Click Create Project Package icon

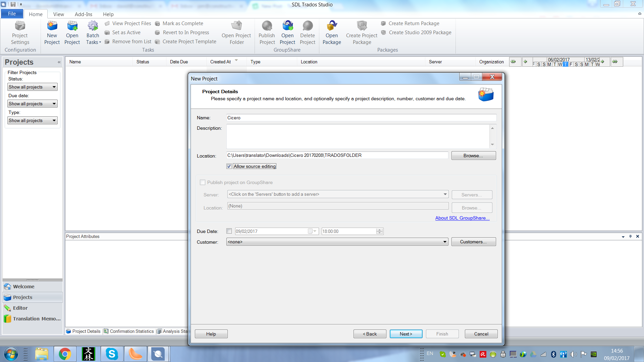coord(362,33)
